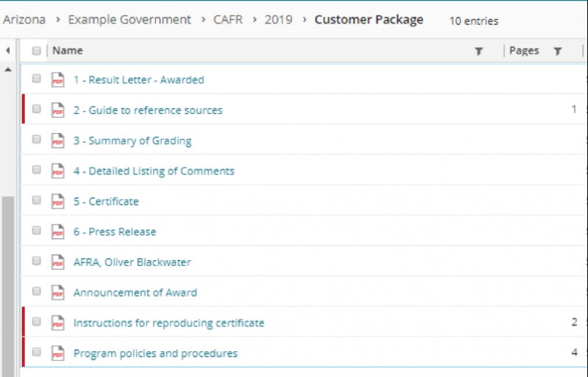Go to the 2019 breadcrumb level

(x=279, y=20)
